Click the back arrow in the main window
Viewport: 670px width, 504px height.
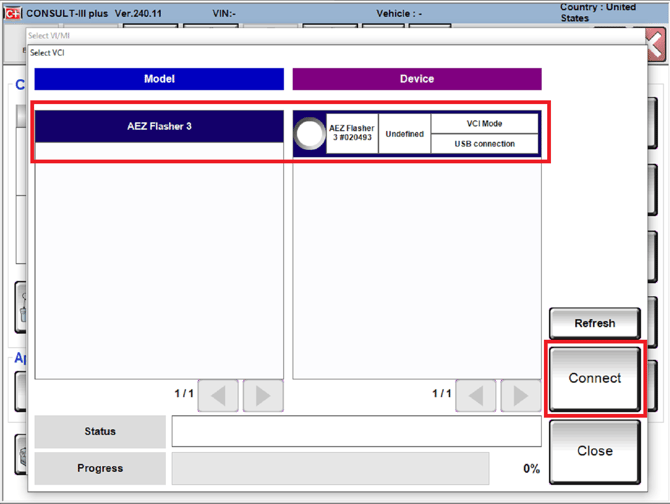click(x=656, y=44)
